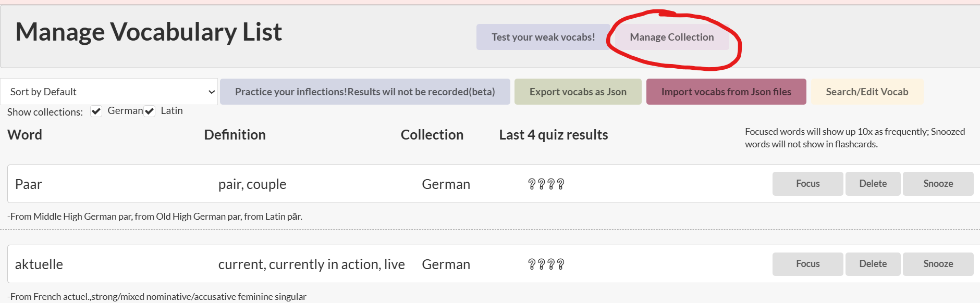The width and height of the screenshot is (980, 303).
Task: Toggle the Latin collection checkbox
Action: coord(150,111)
